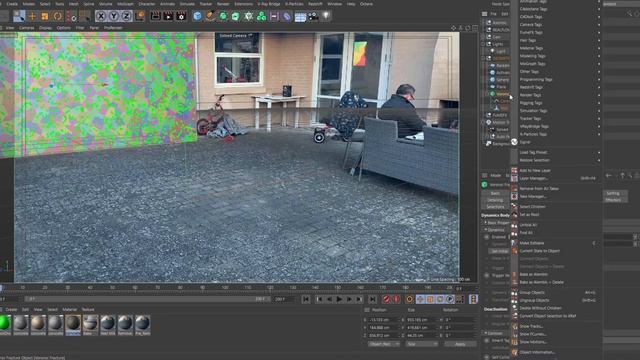Choose Object Information entry

tap(555, 352)
